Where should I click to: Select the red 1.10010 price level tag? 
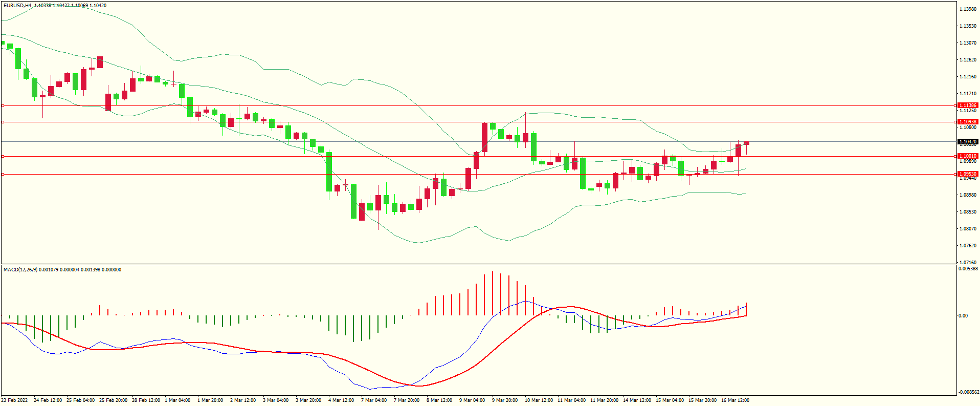(967, 156)
